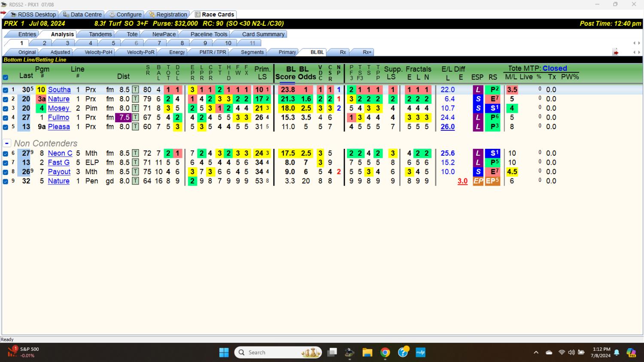Uncheck the checkbox for row 8 Payout
Image resolution: width=644 pixels, height=362 pixels.
click(6, 172)
